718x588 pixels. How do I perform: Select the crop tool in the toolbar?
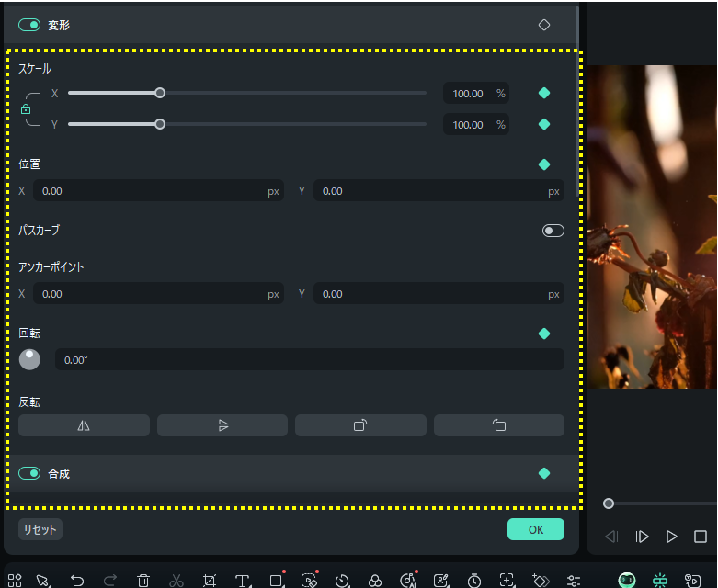210,581
